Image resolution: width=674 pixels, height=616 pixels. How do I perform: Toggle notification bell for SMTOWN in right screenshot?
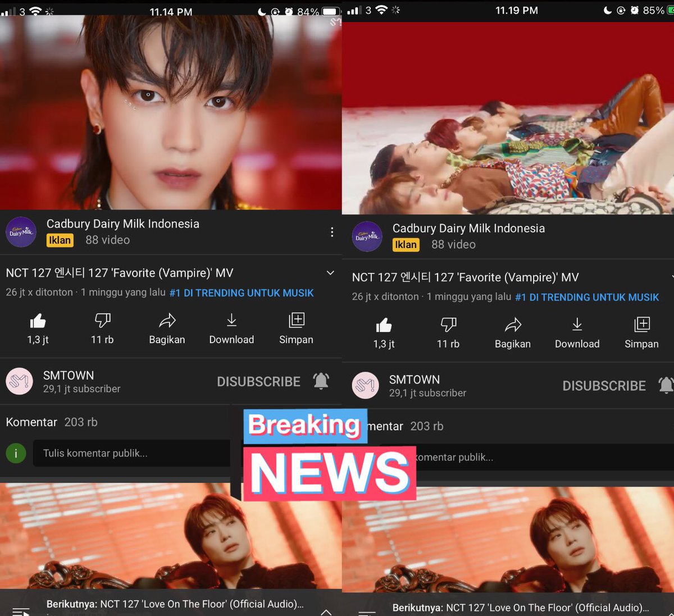(x=666, y=386)
